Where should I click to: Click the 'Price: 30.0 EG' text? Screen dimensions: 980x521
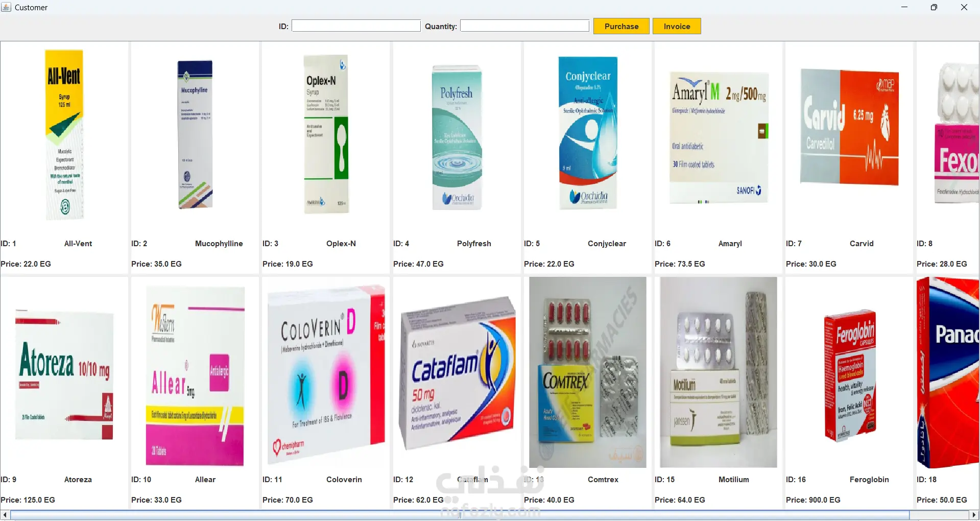[x=811, y=264]
